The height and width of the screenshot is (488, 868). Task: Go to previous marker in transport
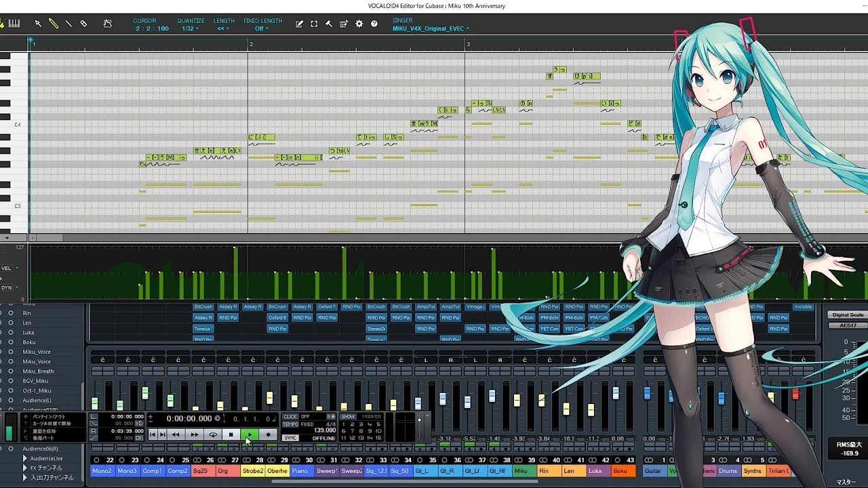(153, 434)
